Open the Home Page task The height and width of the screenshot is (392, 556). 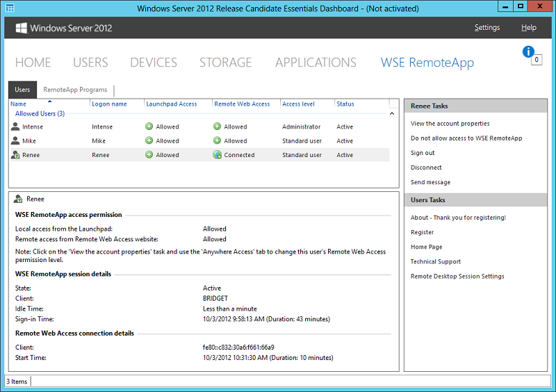pos(426,247)
